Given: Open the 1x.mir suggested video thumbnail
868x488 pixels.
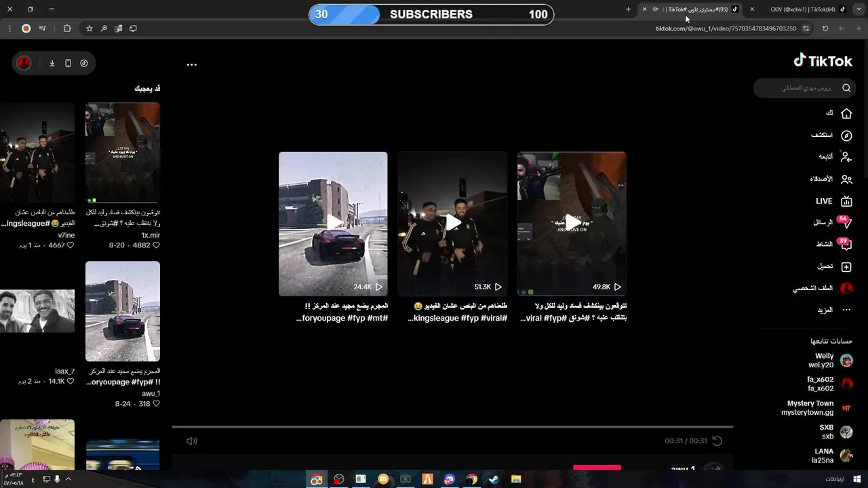Looking at the screenshot, I should (123, 152).
